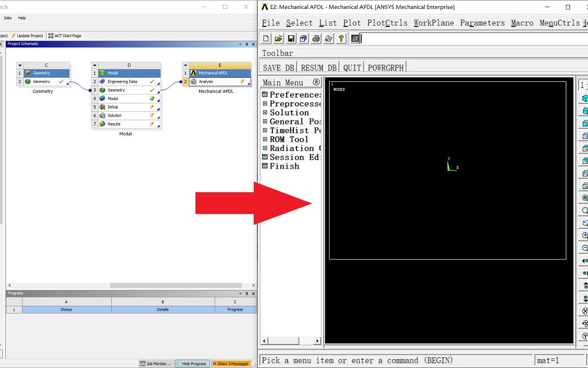Screen dimensions: 588x368
Task: Click the Pan-Zoom-Rotate cube toolbar icon
Action: click(x=304, y=38)
